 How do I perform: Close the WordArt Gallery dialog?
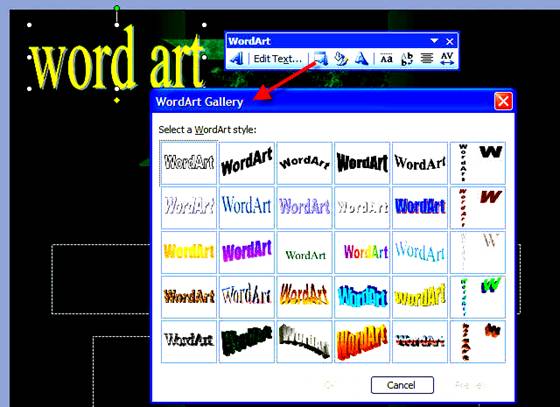tap(503, 101)
